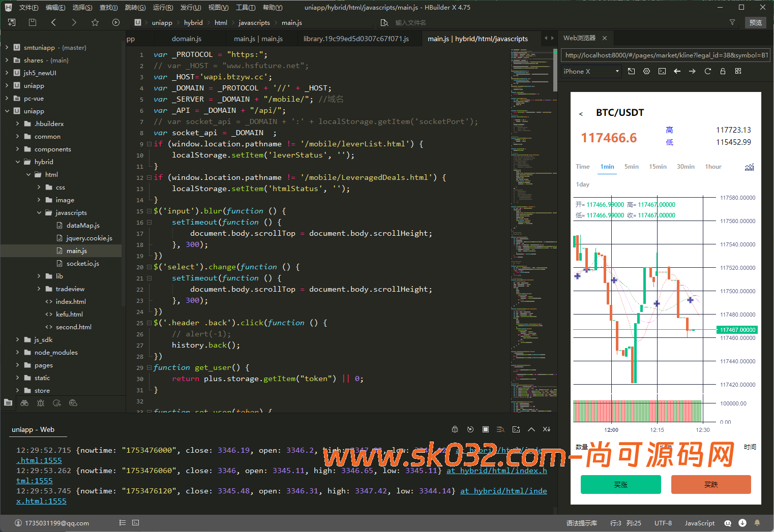Screen dimensions: 774x532
Task: Click the debug bug icon in console
Action: [455, 429]
